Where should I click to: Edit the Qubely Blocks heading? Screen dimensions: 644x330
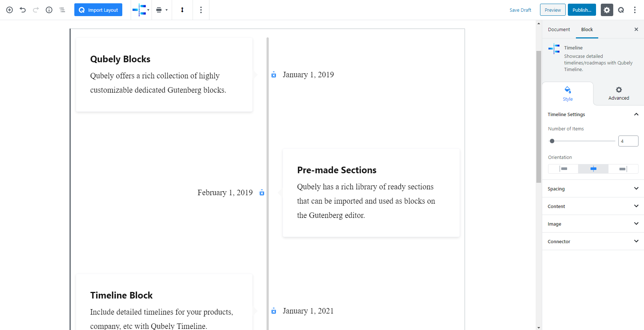tap(120, 59)
